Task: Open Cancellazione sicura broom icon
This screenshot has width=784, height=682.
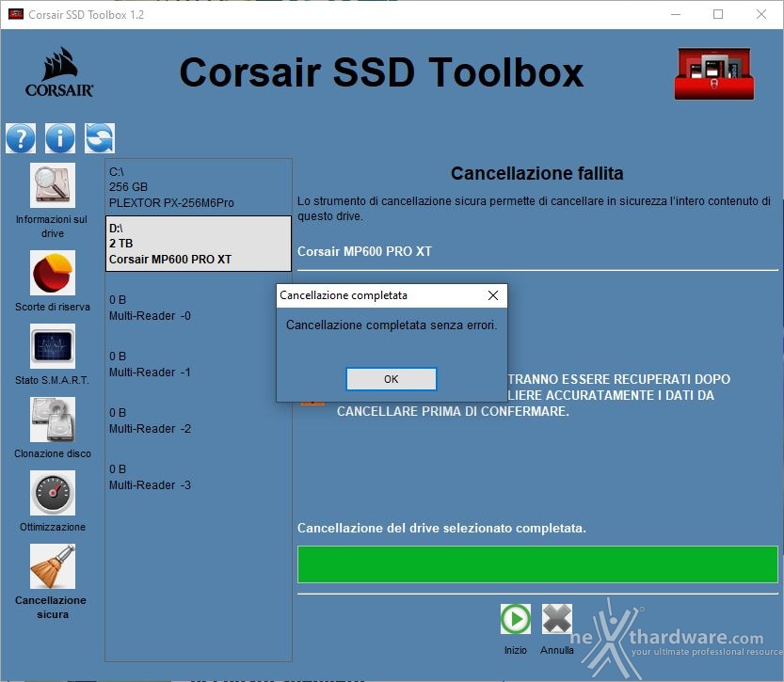Action: pos(53,566)
